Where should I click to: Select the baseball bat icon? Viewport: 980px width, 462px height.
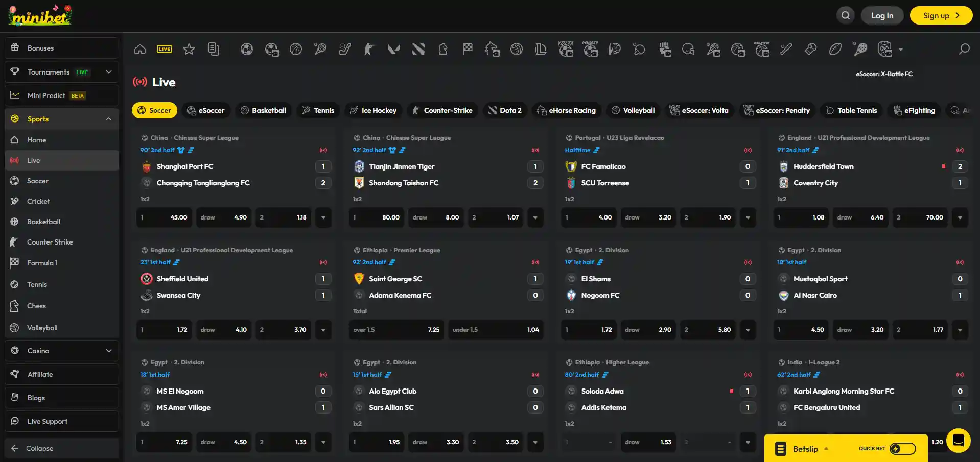click(x=786, y=49)
